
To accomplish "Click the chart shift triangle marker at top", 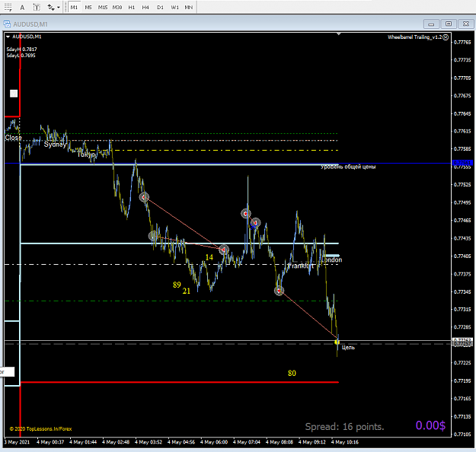I will tap(339, 34).
